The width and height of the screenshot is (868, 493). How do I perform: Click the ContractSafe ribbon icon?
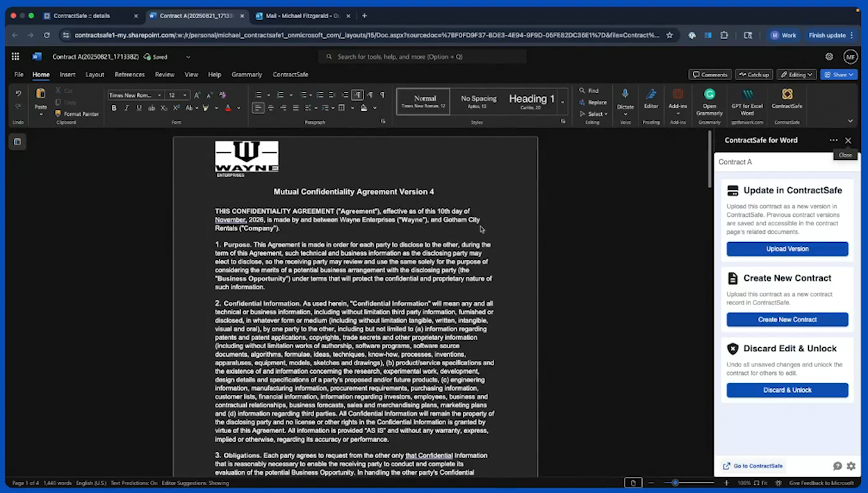click(x=787, y=95)
